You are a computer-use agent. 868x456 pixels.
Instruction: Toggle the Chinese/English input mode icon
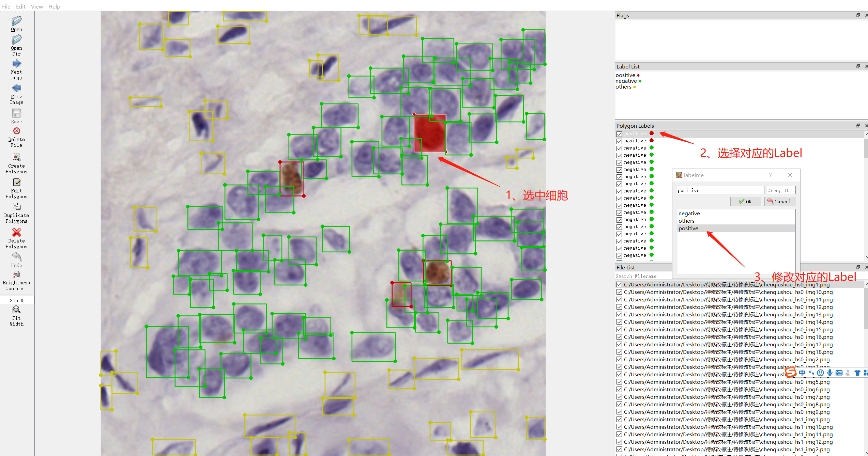(802, 373)
